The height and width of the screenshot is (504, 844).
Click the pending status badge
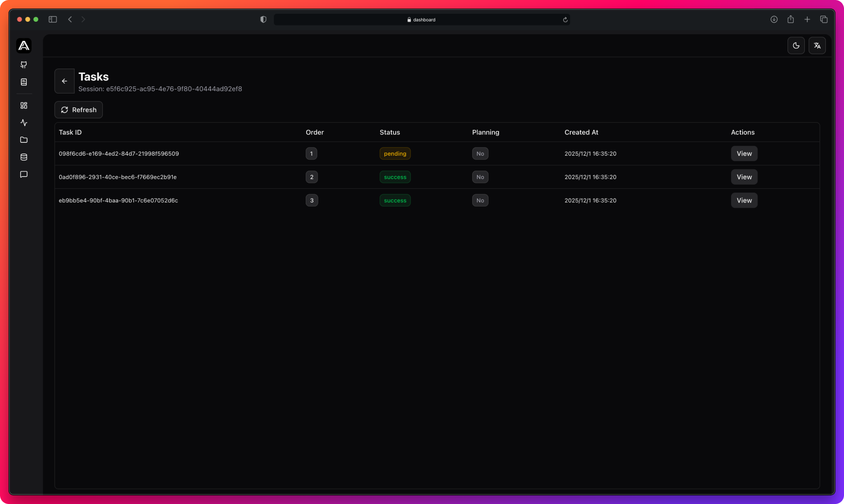coord(395,153)
